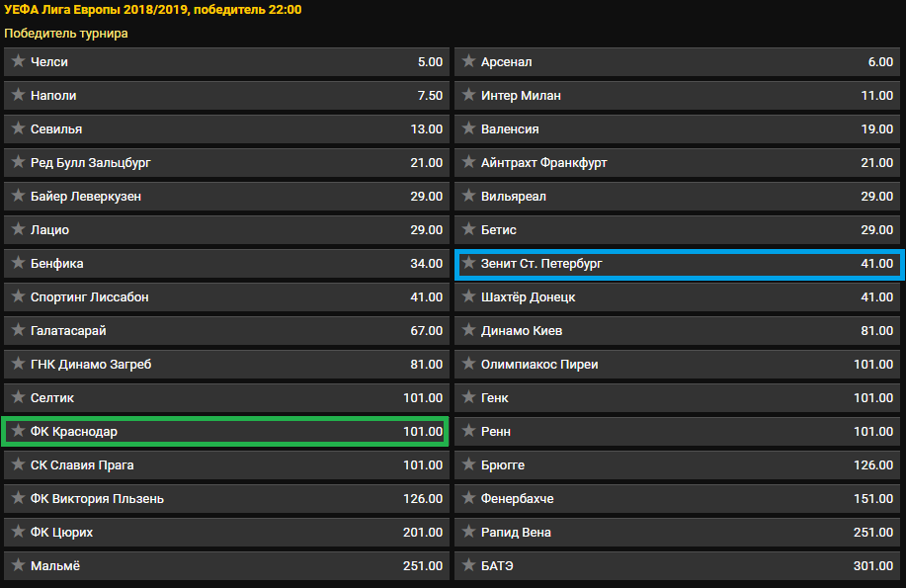Toggle the Олимпиакос Пиреи star
The image size is (906, 588).
(468, 363)
